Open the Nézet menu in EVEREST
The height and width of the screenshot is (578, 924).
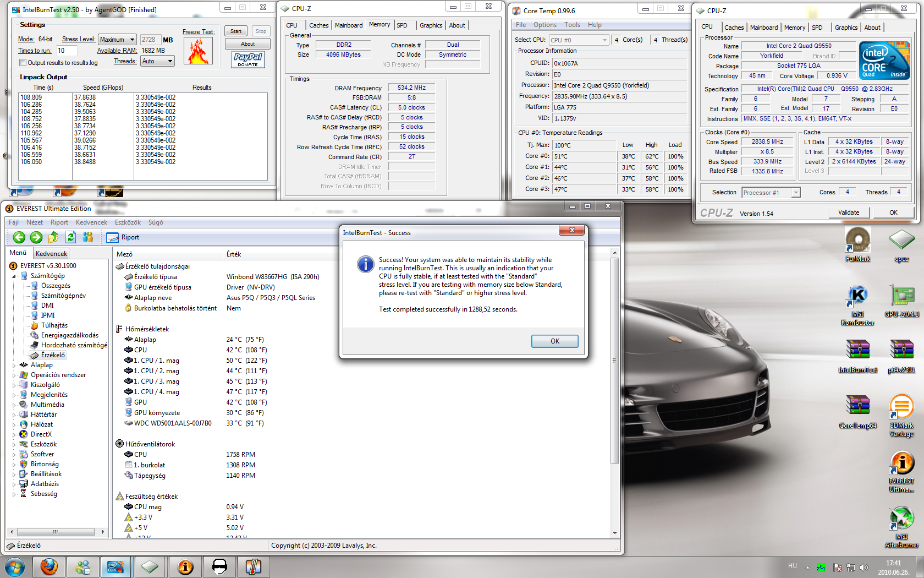tap(35, 222)
